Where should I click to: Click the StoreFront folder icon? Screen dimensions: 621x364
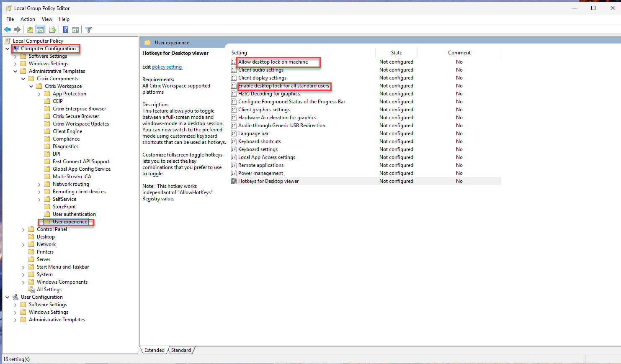[x=47, y=207]
